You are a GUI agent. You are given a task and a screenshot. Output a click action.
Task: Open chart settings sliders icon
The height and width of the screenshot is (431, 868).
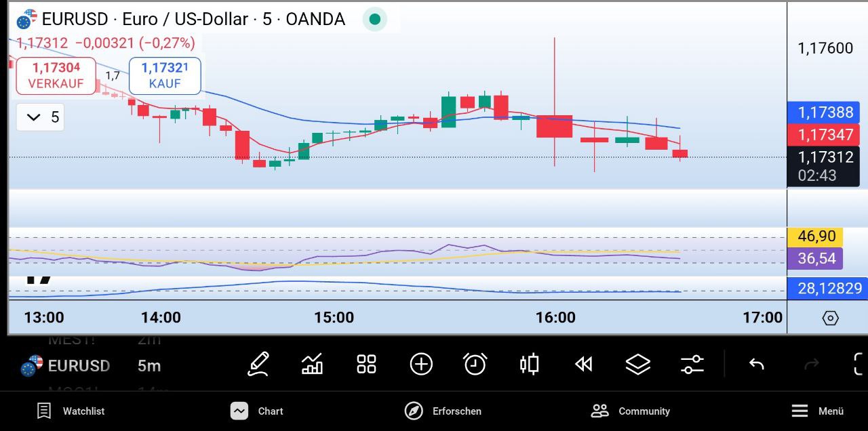coord(692,365)
